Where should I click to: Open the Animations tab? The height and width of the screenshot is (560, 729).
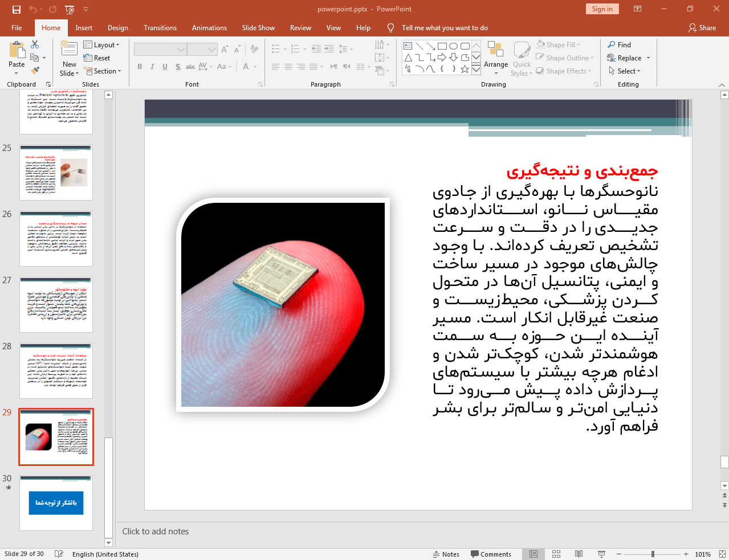point(209,28)
